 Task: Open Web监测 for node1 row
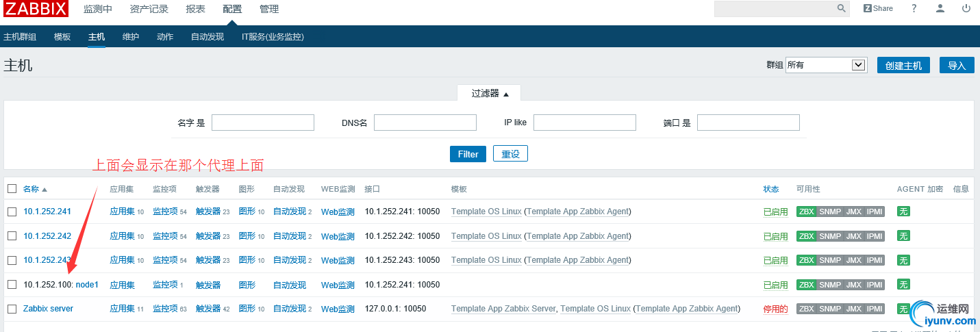coord(338,285)
